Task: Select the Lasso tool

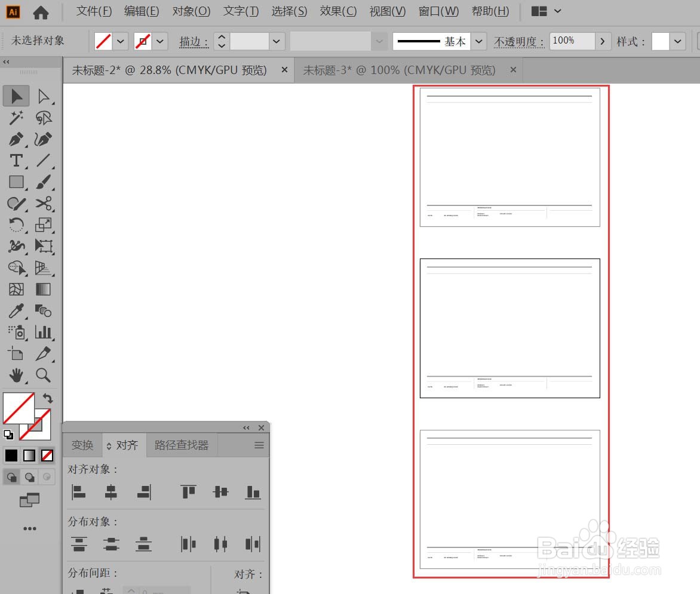Action: click(44, 118)
